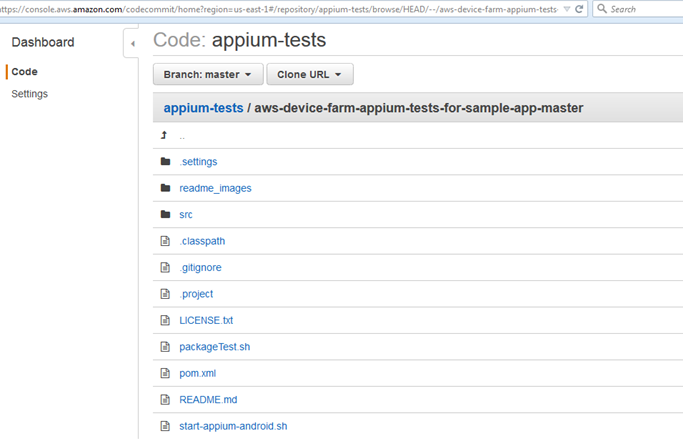This screenshot has height=443, width=683.
Task: Open the Clone URL dropdown
Action: pyautogui.click(x=309, y=75)
